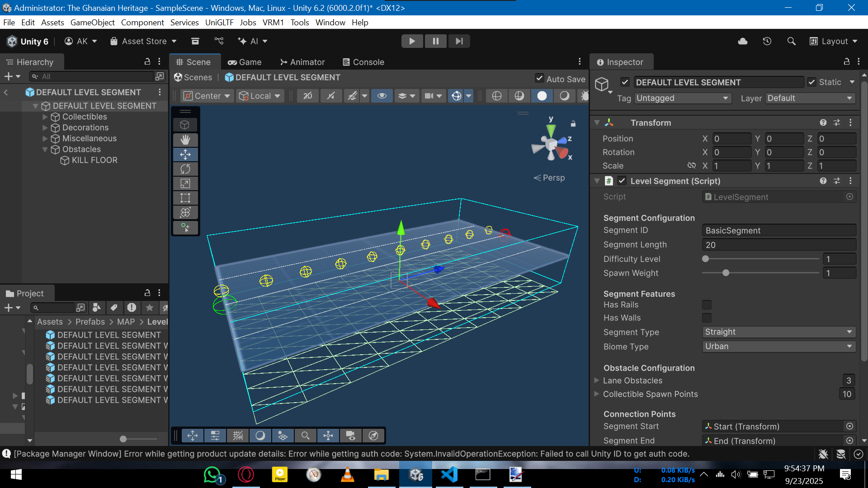868x488 pixels.
Task: Open the Layout selector
Action: (834, 41)
